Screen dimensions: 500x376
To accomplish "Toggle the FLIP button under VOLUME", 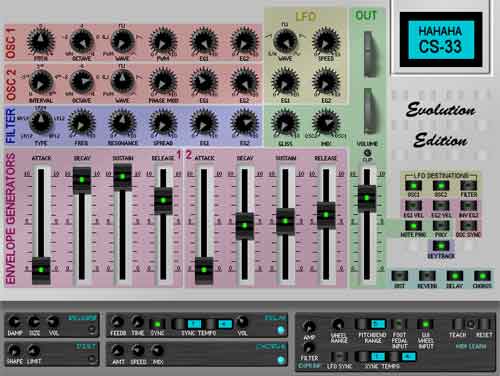I will coord(367,153).
